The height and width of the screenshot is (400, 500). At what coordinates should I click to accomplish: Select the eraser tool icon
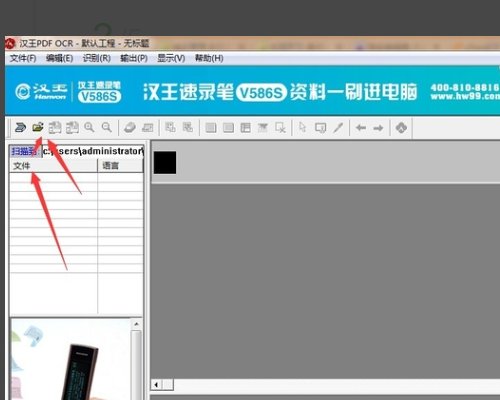tap(130, 128)
